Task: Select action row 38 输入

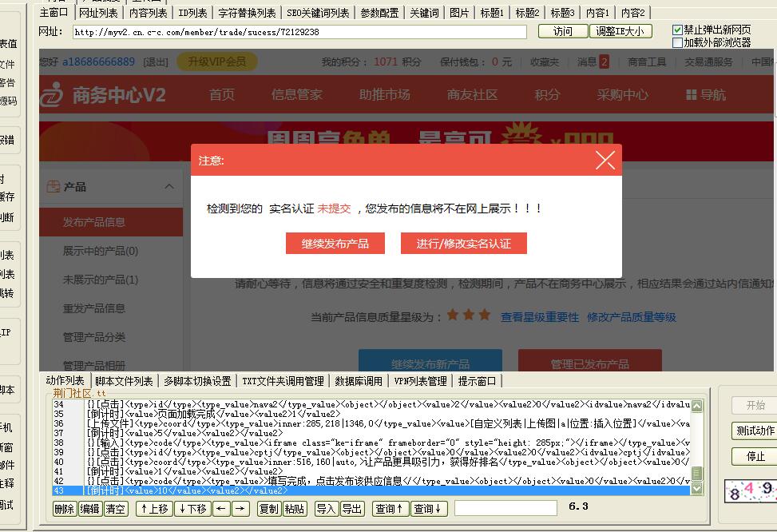Action: click(371, 443)
